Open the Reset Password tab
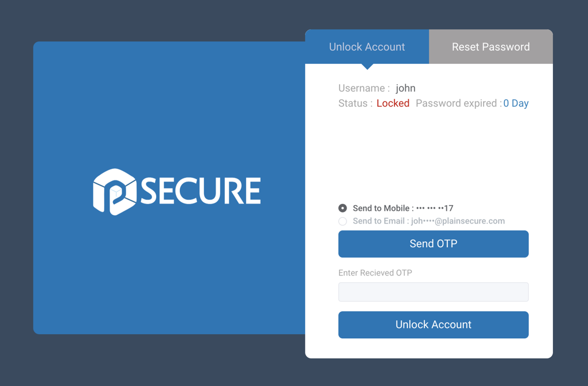588x386 pixels. [x=491, y=47]
